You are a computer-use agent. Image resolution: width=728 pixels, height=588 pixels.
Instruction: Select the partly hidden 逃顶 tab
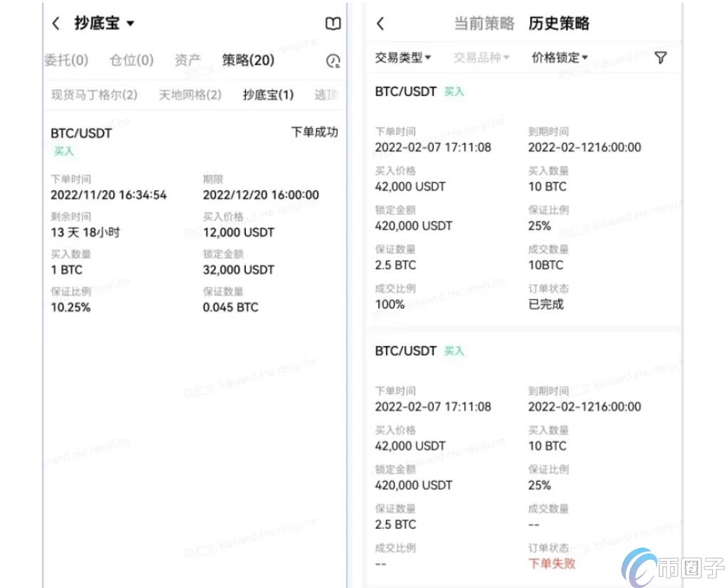coord(326,95)
